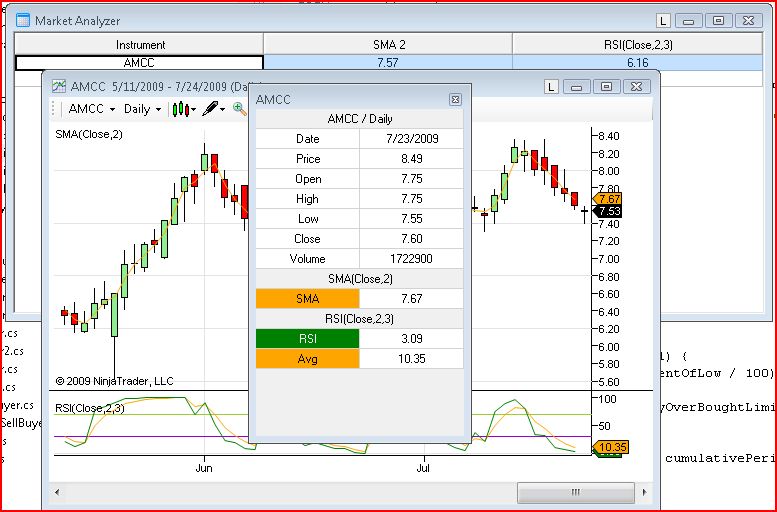
Task: Maximize the Market Analyzer window
Action: pyautogui.click(x=718, y=21)
